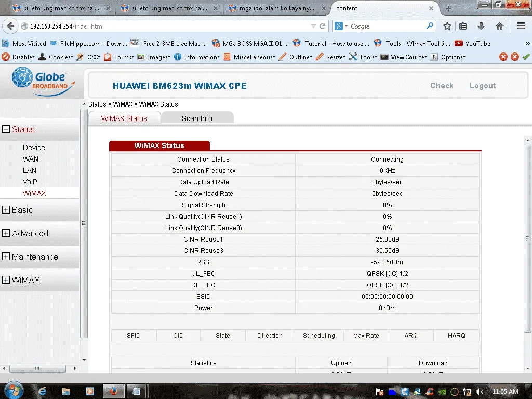This screenshot has width=532, height=399.
Task: Go to the Home page icon
Action: (x=500, y=26)
